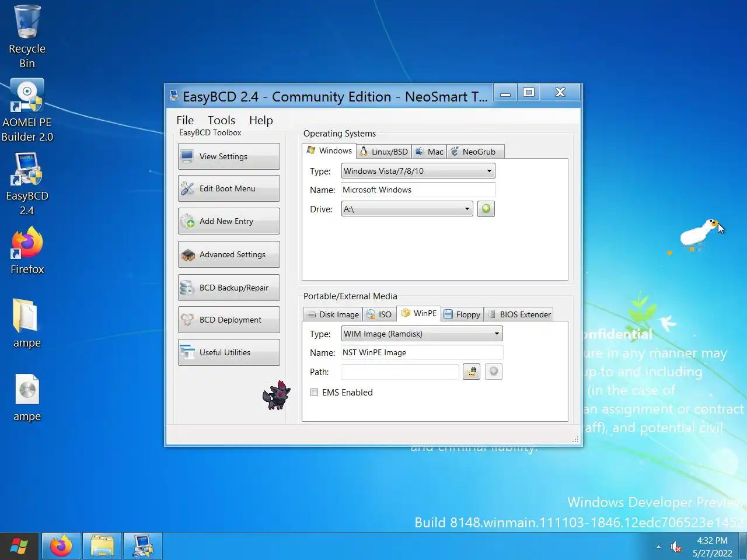Go to Advanced Settings

[x=229, y=254]
